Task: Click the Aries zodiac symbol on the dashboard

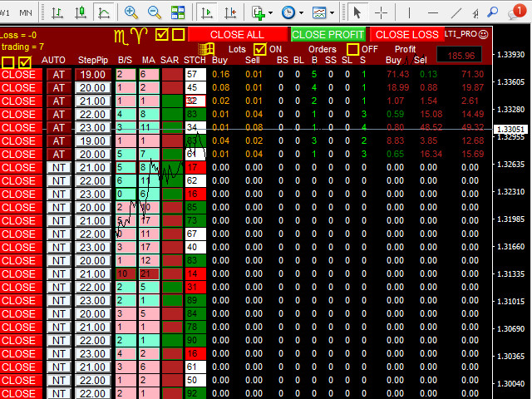Action: point(140,35)
